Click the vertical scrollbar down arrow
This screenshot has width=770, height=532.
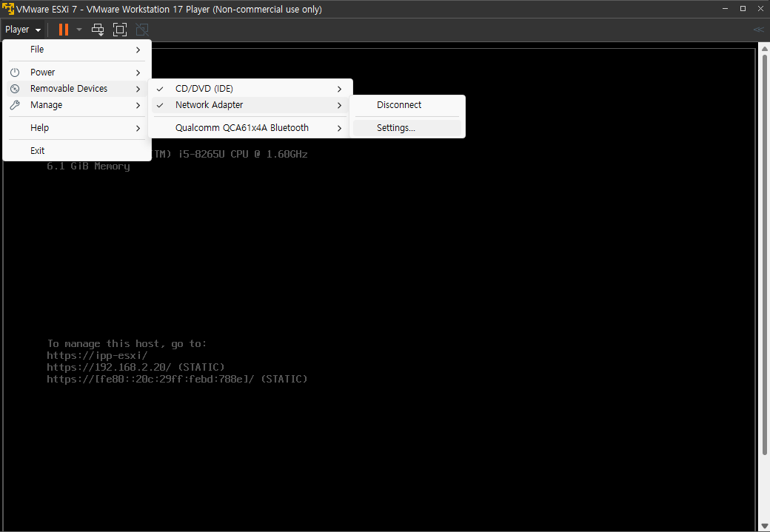(764, 526)
